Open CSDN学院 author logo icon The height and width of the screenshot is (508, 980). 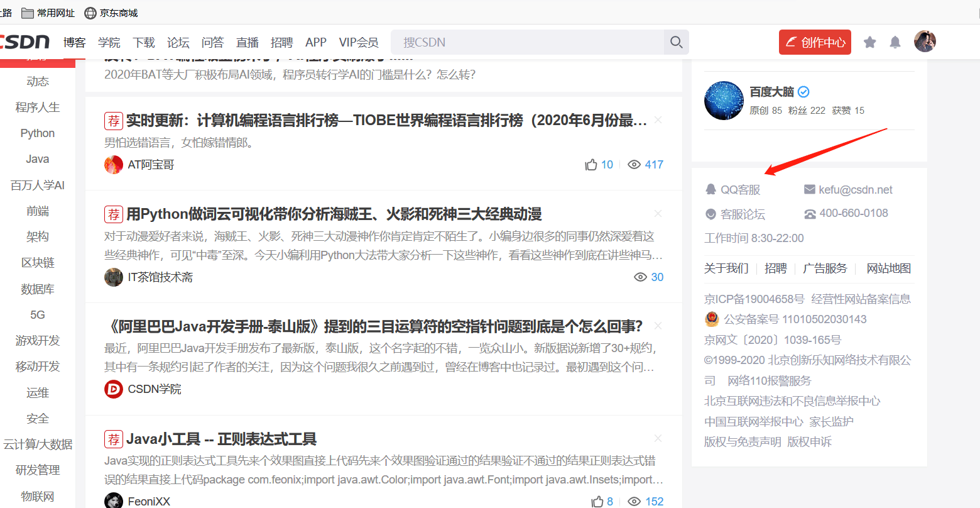113,389
